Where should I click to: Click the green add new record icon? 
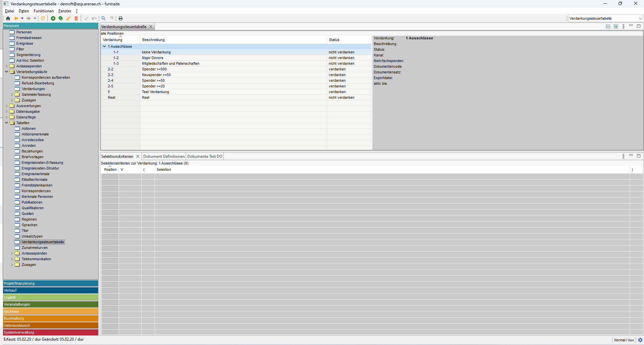click(x=53, y=18)
